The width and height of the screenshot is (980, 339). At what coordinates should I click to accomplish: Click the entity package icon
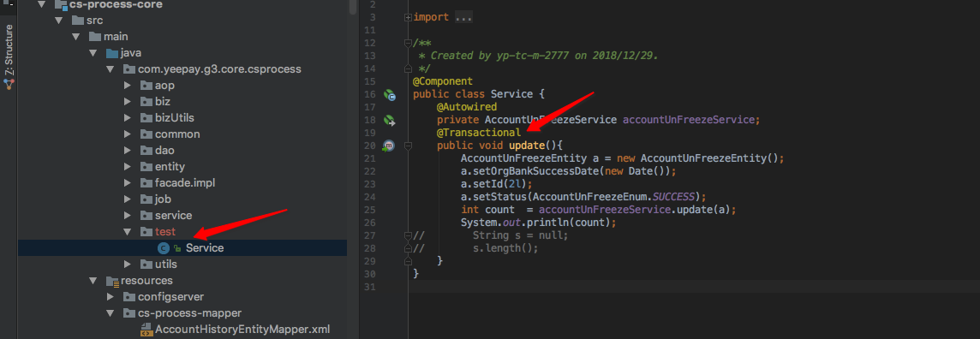(146, 167)
